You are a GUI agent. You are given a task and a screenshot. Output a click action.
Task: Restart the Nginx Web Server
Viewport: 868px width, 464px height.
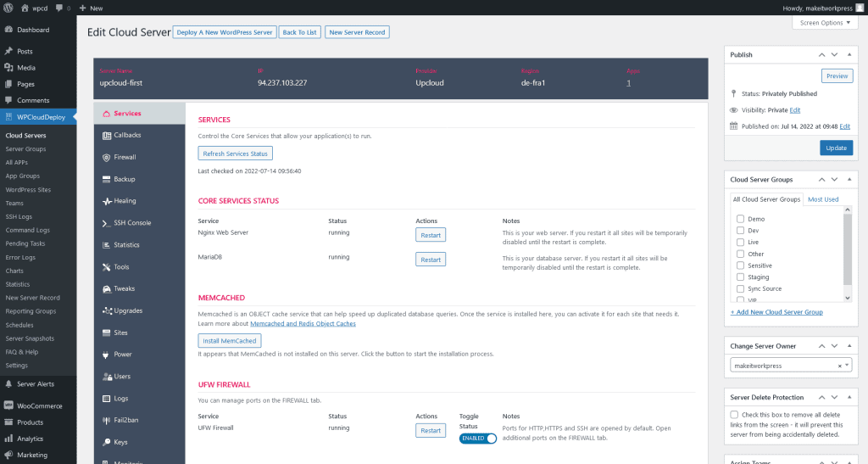[431, 235]
